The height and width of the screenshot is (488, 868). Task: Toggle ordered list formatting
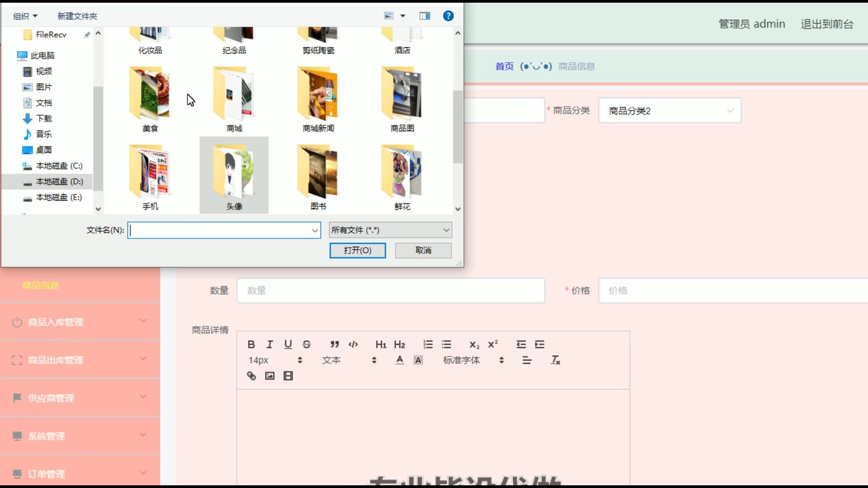(x=428, y=344)
